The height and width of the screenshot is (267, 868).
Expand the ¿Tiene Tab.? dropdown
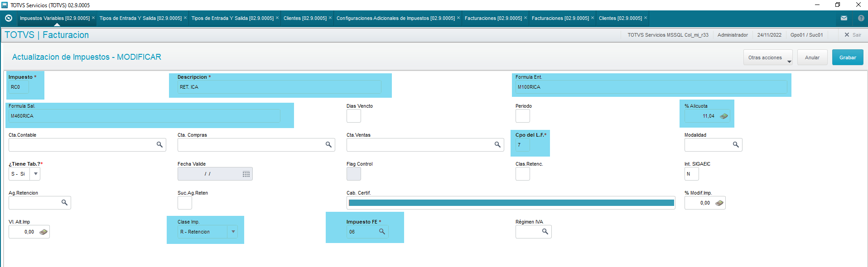click(x=35, y=174)
